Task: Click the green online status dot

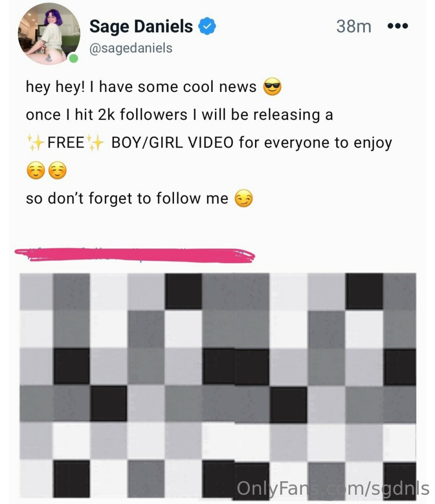Action: pos(74,58)
